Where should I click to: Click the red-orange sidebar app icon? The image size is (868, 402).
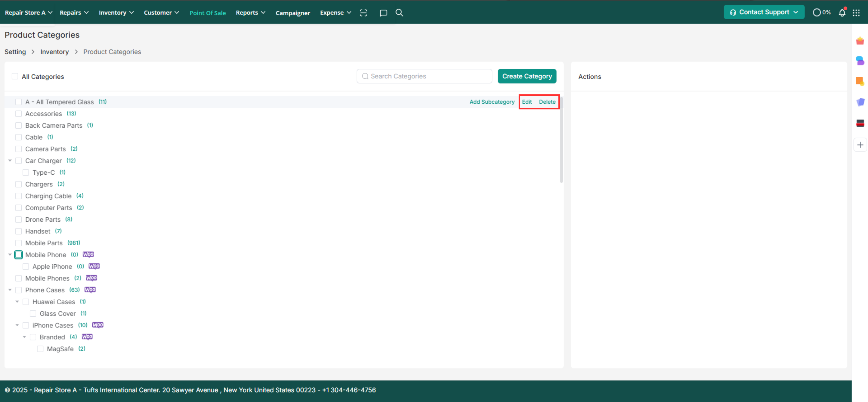pos(860,41)
